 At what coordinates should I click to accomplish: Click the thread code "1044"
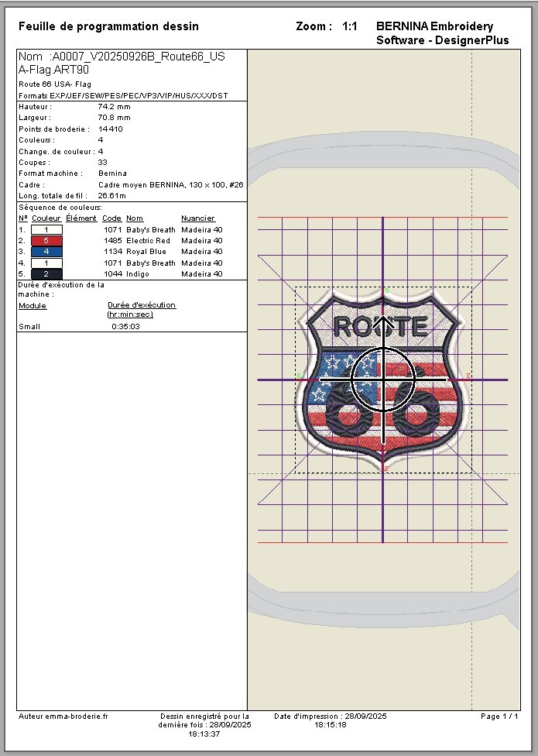click(113, 274)
